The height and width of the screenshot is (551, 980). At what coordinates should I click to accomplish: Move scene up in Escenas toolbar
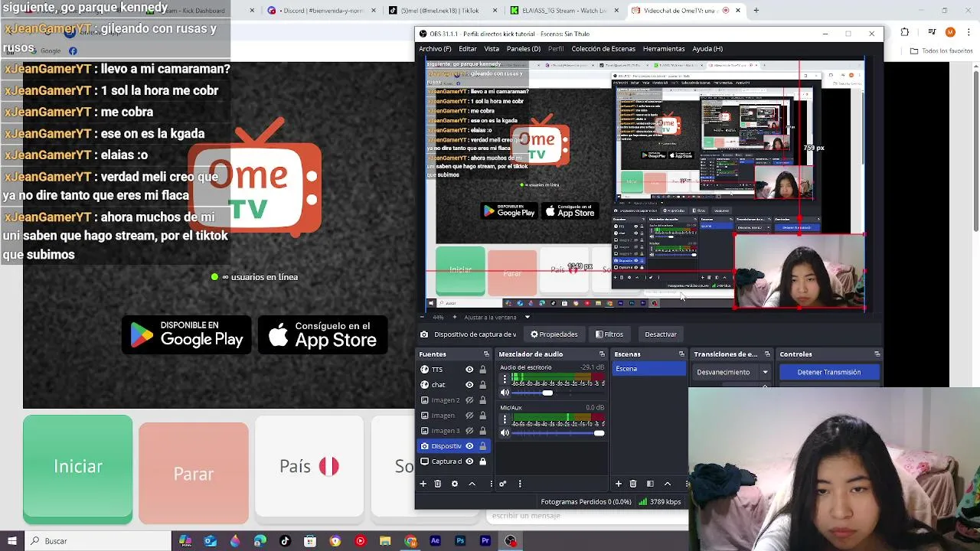click(667, 484)
